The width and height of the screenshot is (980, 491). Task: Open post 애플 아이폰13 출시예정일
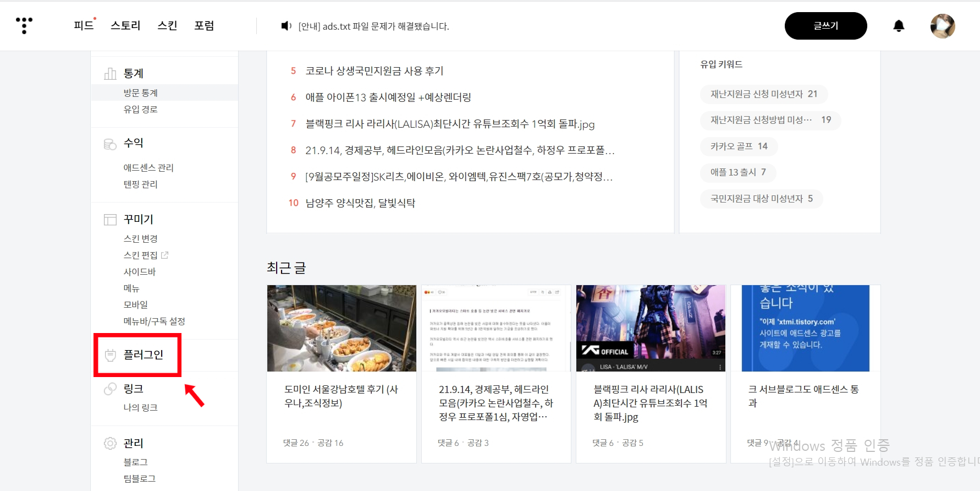pos(388,97)
